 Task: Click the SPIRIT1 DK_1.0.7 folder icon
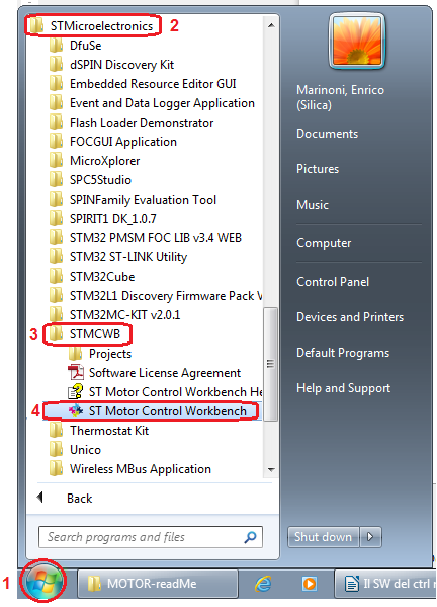coord(57,219)
